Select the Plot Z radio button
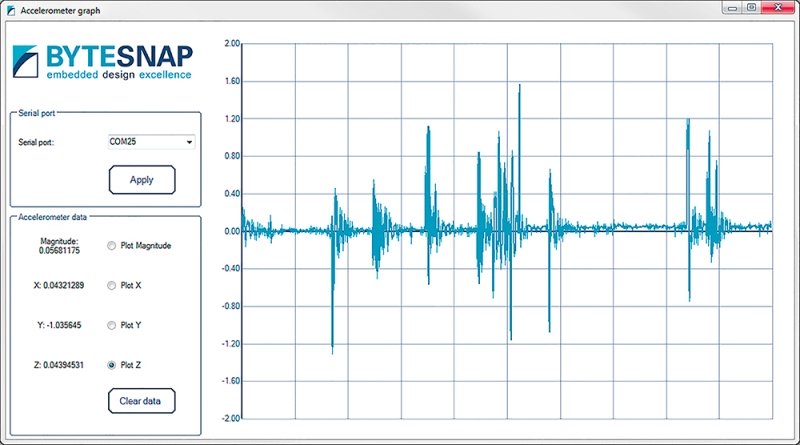This screenshot has height=445, width=800. 111,365
